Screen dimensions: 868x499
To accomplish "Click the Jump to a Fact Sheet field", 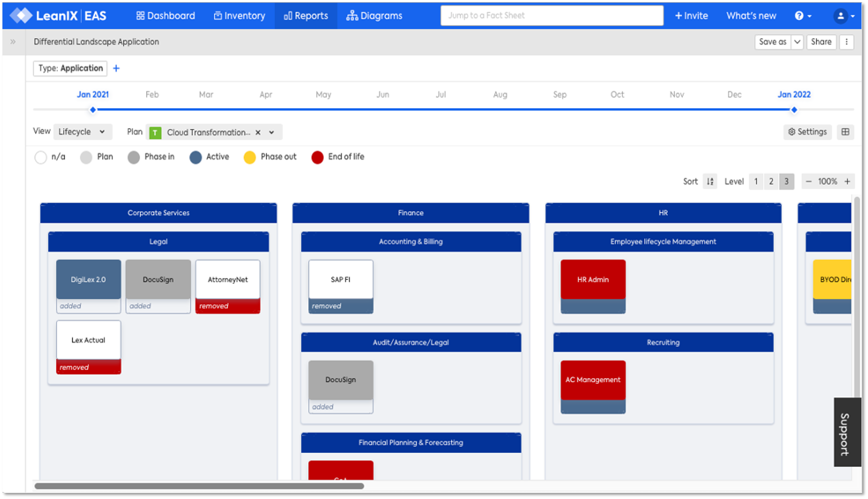I will (552, 16).
